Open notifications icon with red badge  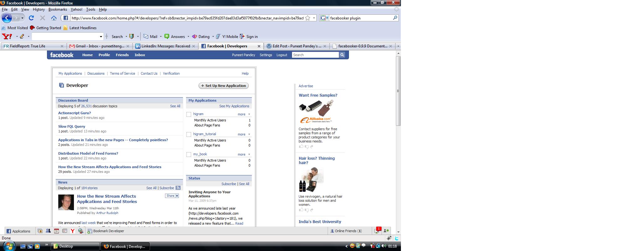click(x=377, y=231)
